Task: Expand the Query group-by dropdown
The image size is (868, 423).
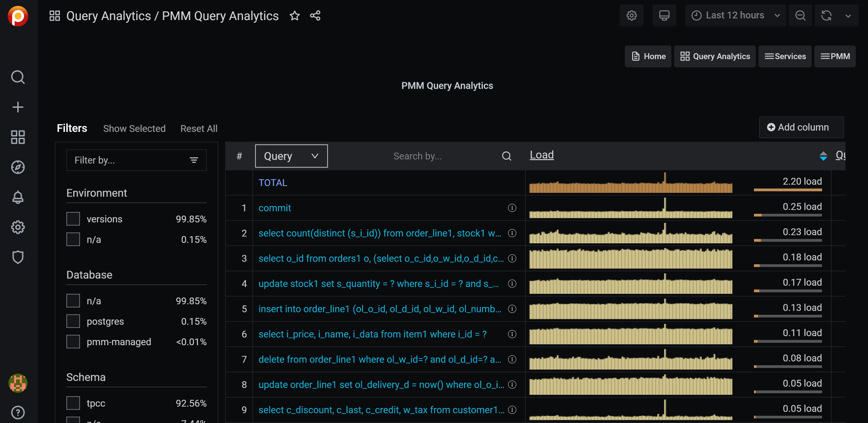Action: point(291,156)
